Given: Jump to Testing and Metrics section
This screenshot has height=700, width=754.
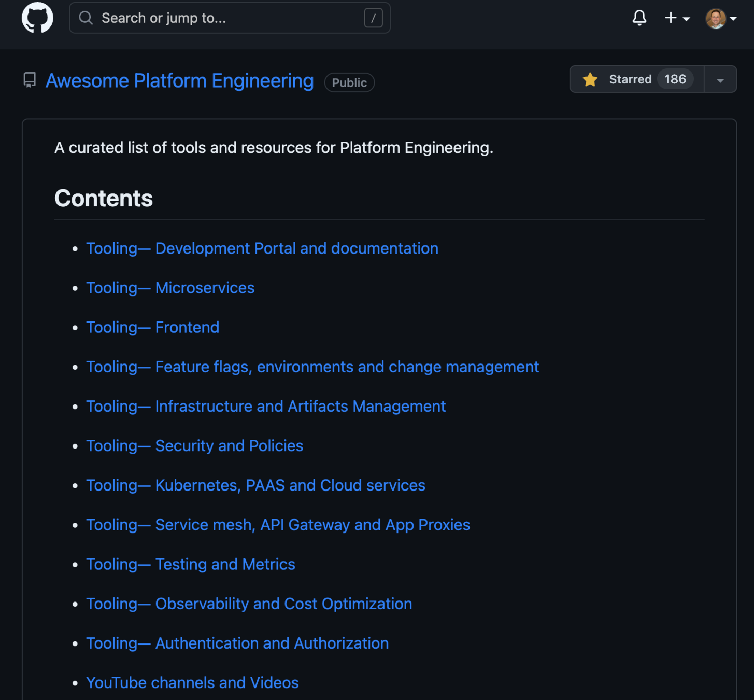Looking at the screenshot, I should 190,564.
